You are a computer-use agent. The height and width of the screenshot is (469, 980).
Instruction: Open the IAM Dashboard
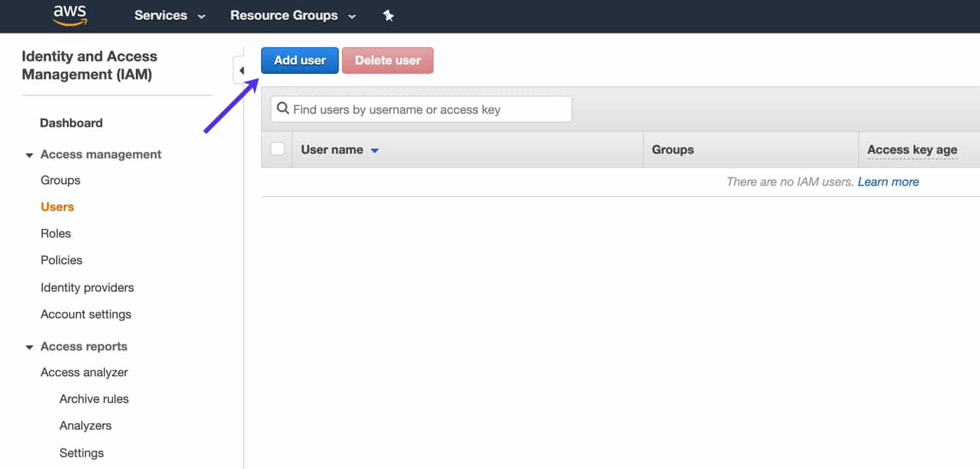point(71,122)
